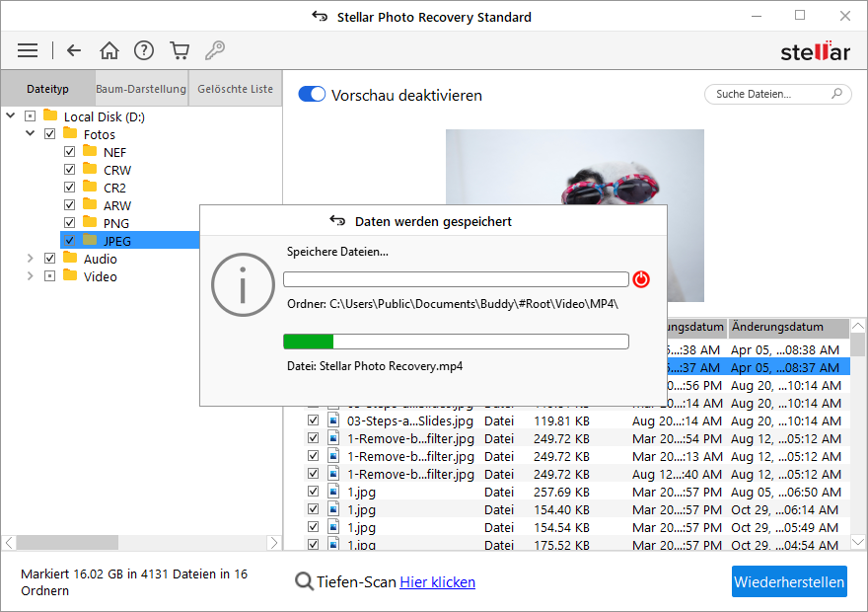This screenshot has height=612, width=868.
Task: Expand the Video folder node
Action: coord(30,276)
